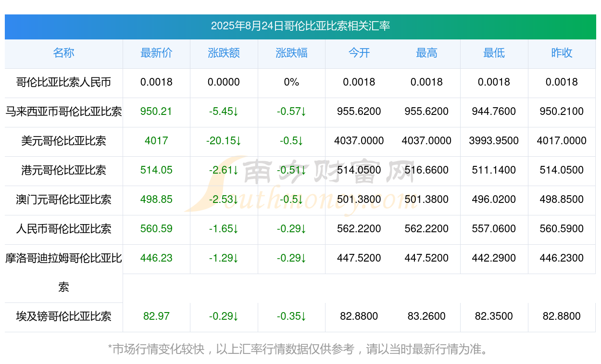Select the 涨跌额 column header
Image resolution: width=601 pixels, height=364 pixels.
point(224,53)
